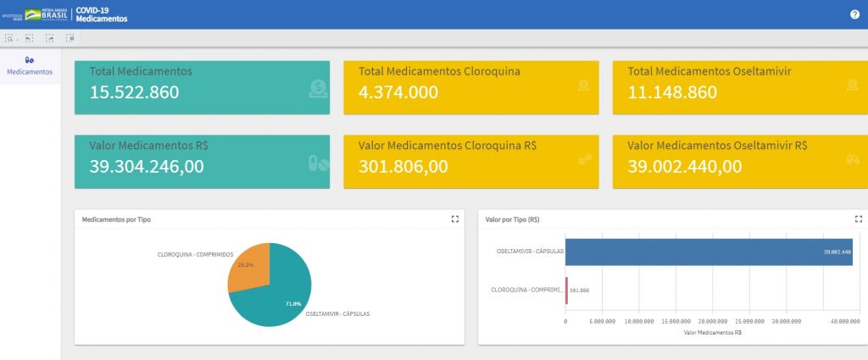Select the Total Medicamentos Cloroquina card

pyautogui.click(x=470, y=87)
